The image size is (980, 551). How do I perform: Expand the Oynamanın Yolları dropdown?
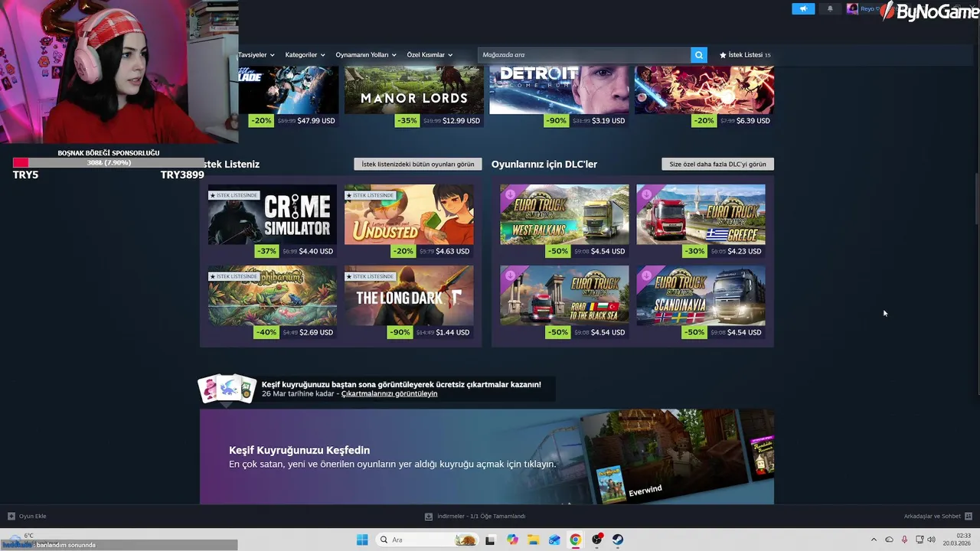coord(366,55)
